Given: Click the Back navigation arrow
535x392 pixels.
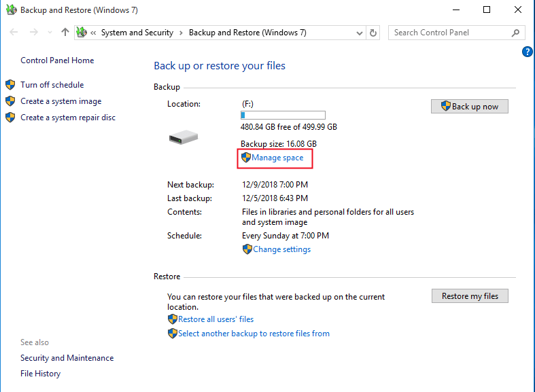Looking at the screenshot, I should click(x=14, y=33).
